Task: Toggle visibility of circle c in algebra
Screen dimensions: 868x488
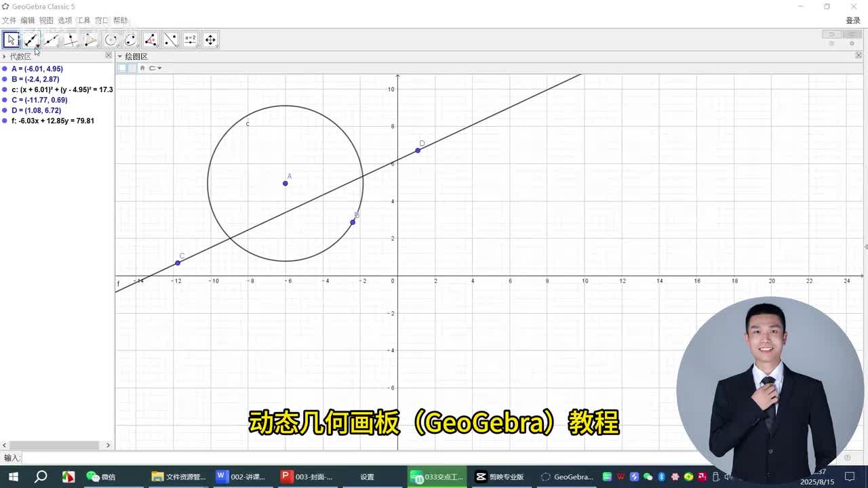Action: [5, 89]
